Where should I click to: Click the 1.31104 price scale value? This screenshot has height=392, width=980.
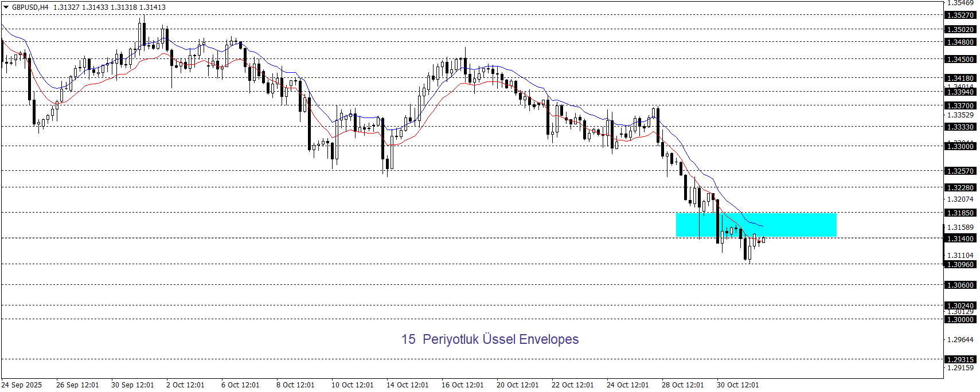(x=960, y=256)
